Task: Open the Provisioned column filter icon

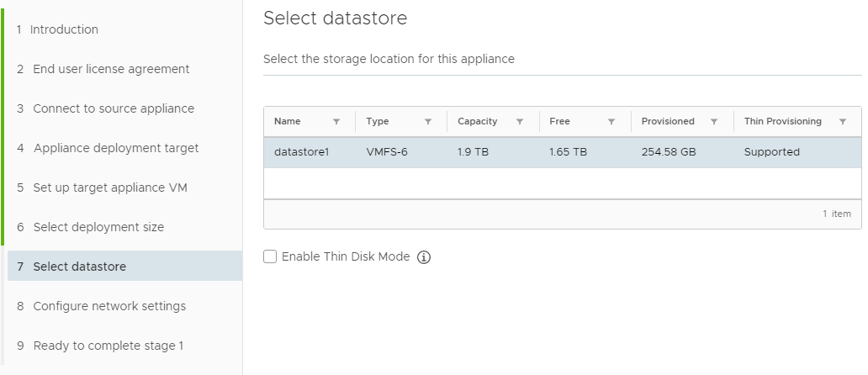Action: coord(714,122)
